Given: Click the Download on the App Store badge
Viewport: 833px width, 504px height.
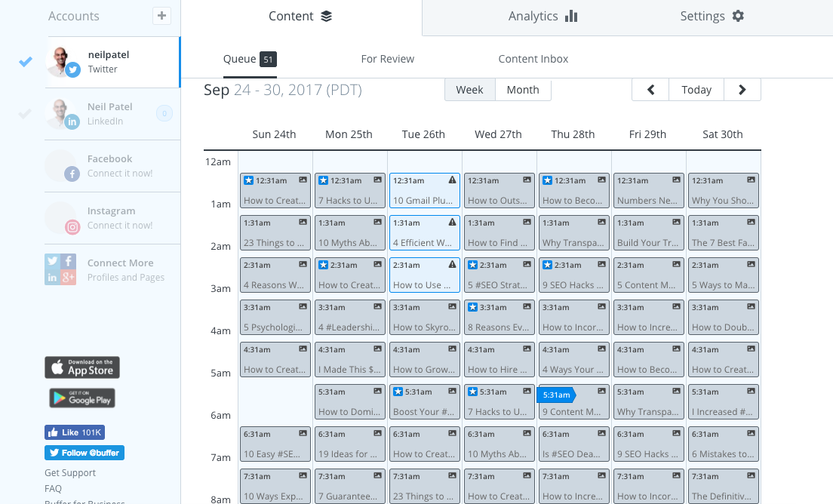Looking at the screenshot, I should pos(82,367).
